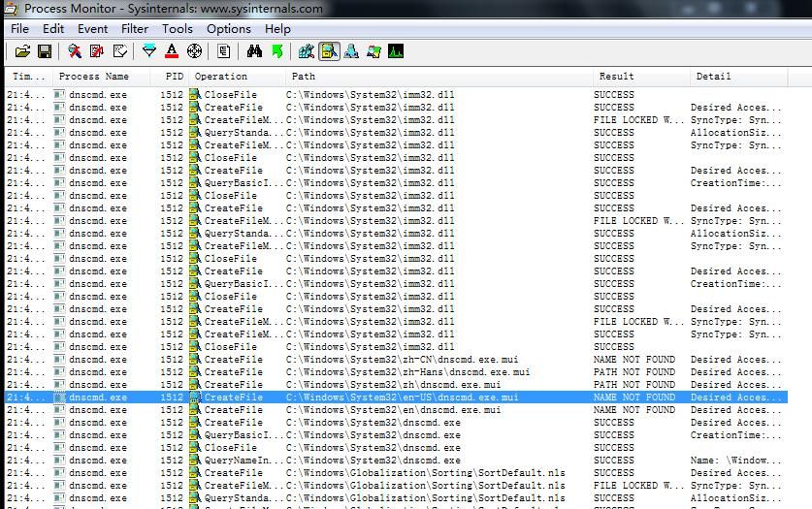Viewport: 812px width, 509px height.
Task: Open the Filter dialog via funnel icon
Action: tap(149, 51)
